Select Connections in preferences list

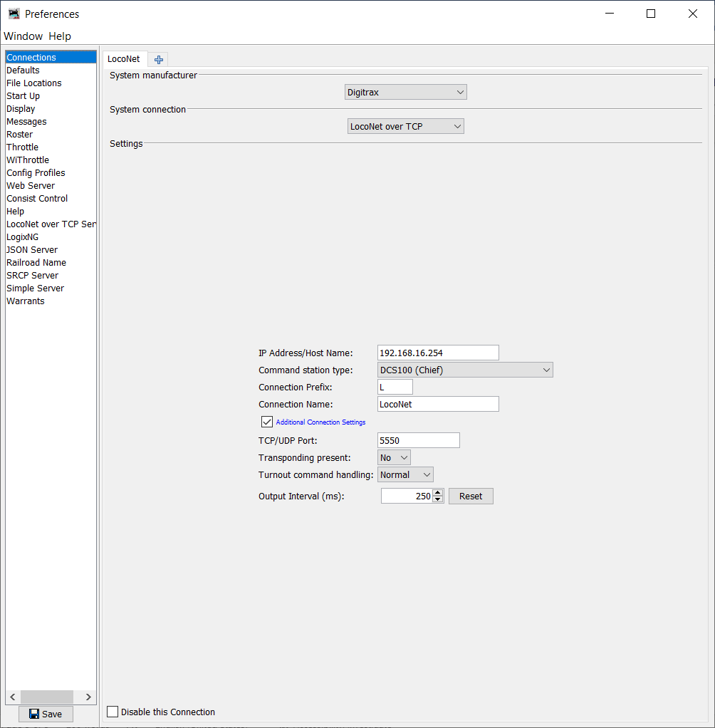point(51,57)
